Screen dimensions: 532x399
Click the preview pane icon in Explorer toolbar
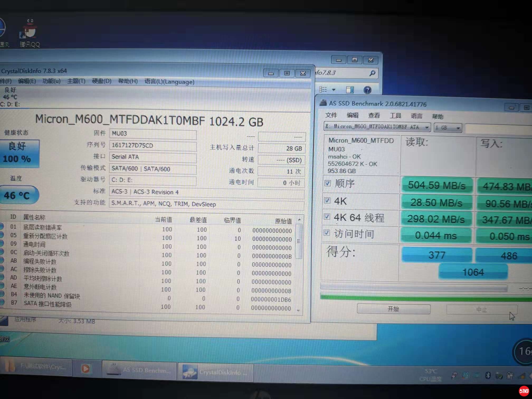coord(350,90)
